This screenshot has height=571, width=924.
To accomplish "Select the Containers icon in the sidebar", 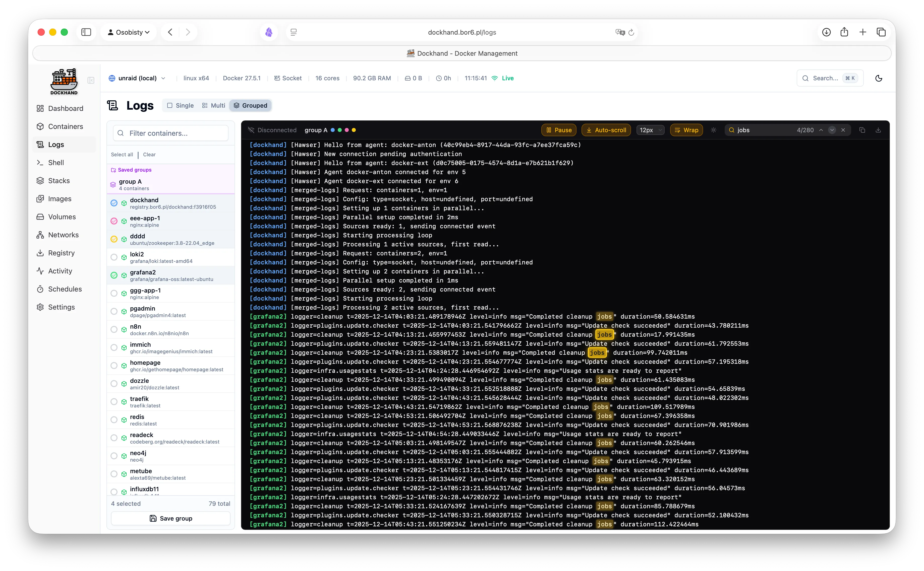I will coord(41,126).
